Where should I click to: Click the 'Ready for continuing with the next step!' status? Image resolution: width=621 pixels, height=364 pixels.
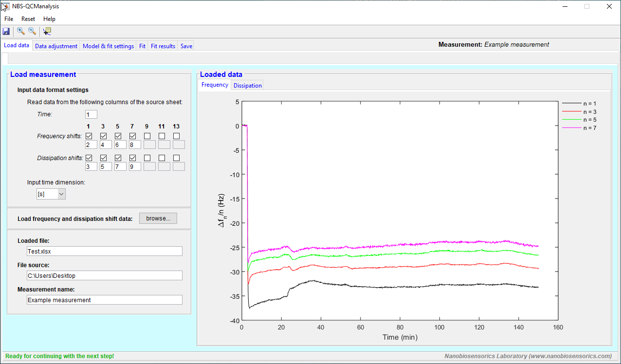tap(60, 356)
